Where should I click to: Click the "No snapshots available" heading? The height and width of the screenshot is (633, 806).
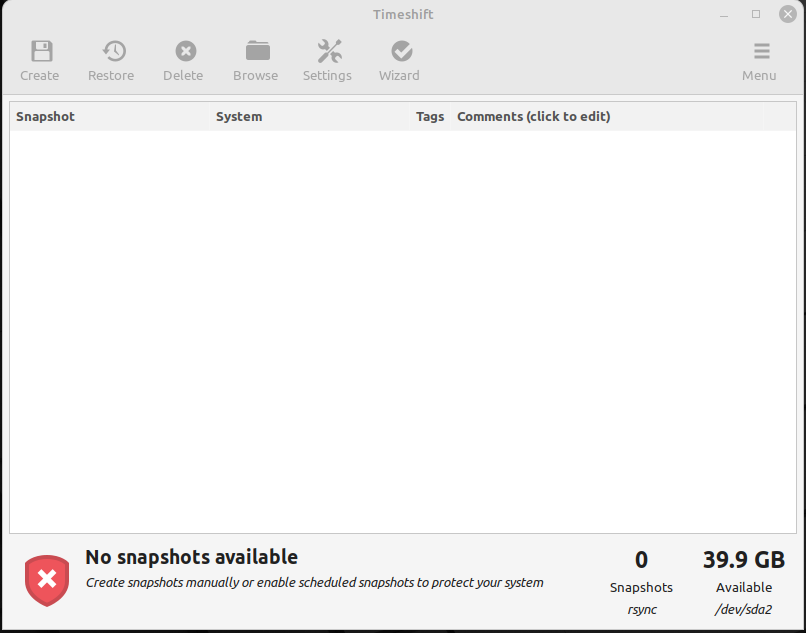[x=192, y=557]
